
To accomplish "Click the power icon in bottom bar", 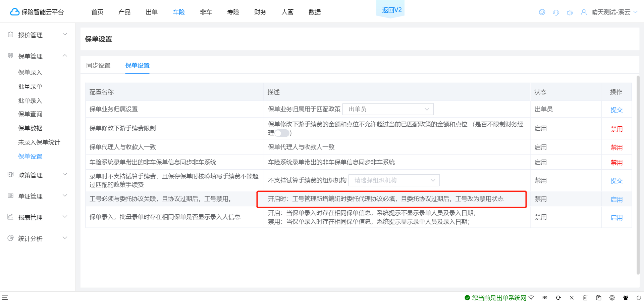I will coord(639,298).
